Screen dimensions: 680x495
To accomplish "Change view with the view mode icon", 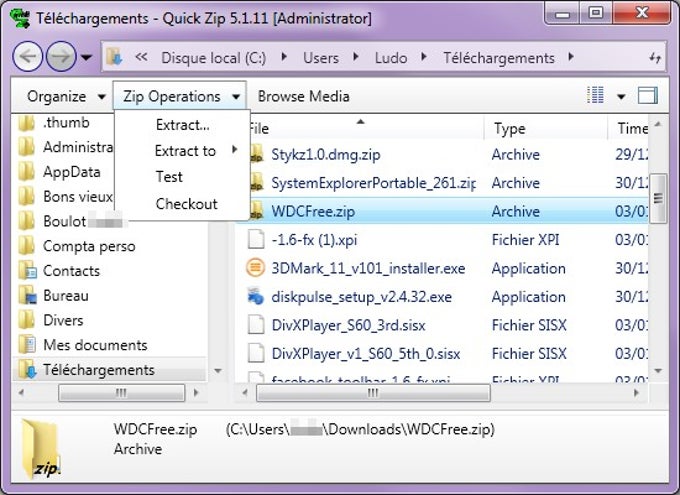I will (595, 95).
